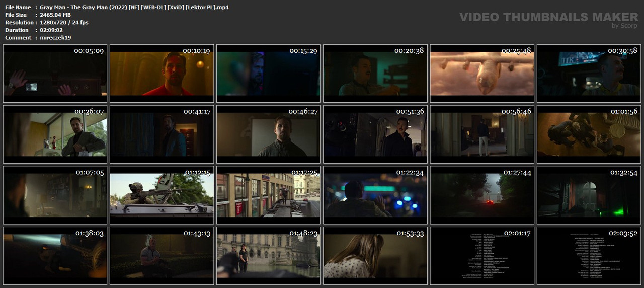Viewport: 644px width, 288px height.
Task: Pick the credits thumbnail at 02:03:52
Action: (x=589, y=256)
